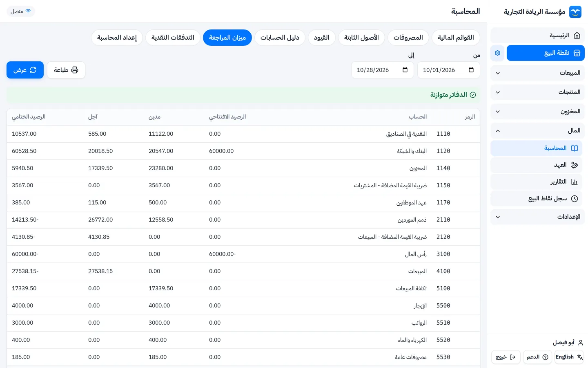Click the طباعة print button
The image size is (588, 368).
(66, 70)
